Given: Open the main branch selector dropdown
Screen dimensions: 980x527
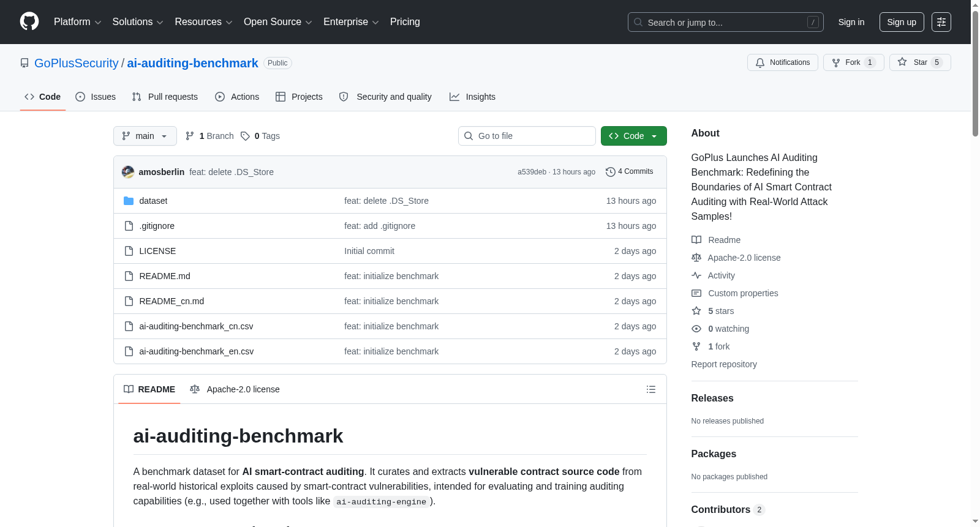Looking at the screenshot, I should (145, 136).
